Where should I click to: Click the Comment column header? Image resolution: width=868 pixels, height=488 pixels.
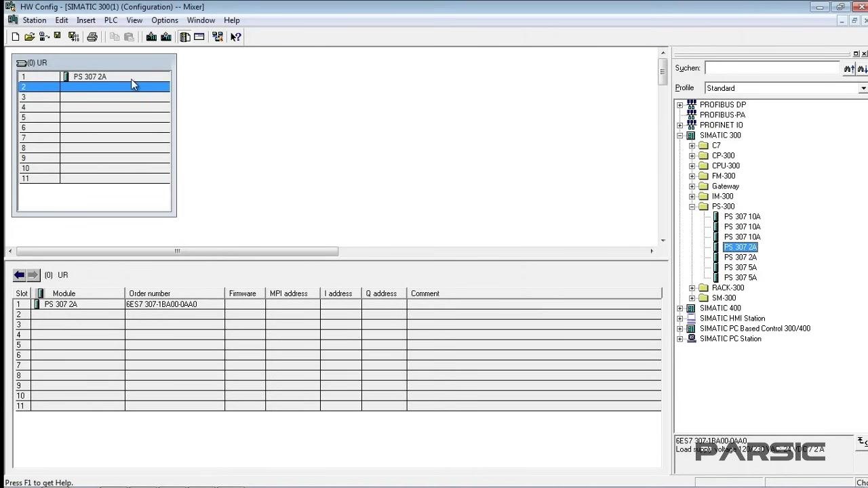(534, 293)
